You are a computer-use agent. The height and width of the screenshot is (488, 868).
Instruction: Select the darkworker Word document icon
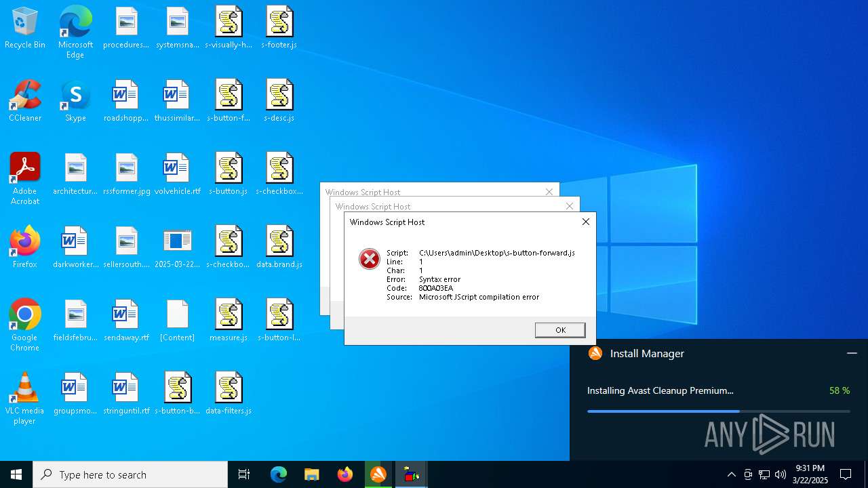click(x=75, y=248)
